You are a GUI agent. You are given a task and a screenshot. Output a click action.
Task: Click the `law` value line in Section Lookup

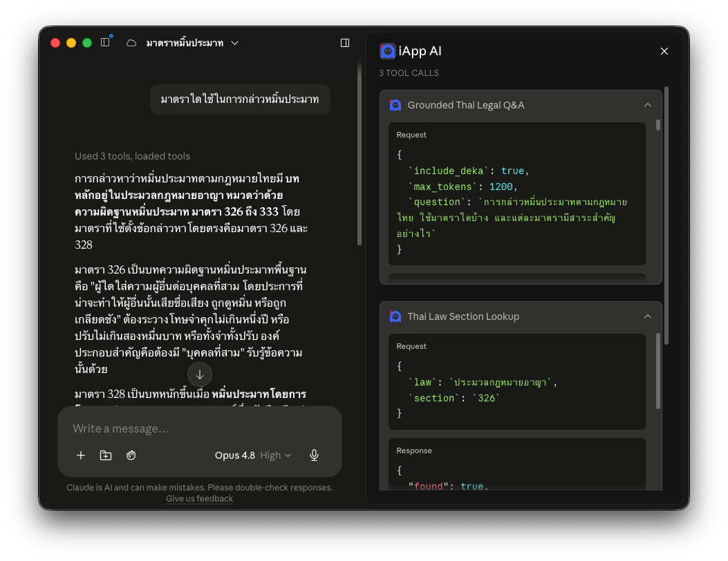coord(483,382)
